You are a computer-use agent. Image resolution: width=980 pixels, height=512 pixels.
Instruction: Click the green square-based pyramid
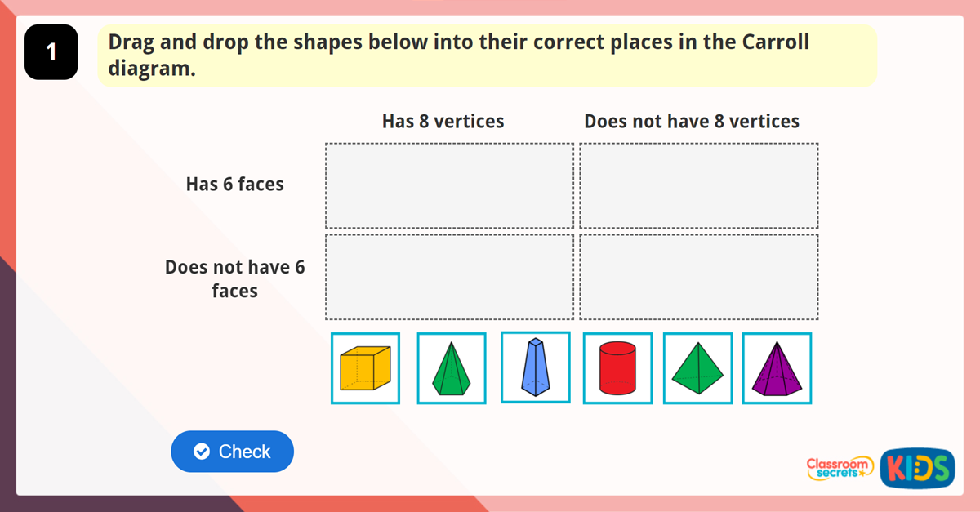click(x=697, y=368)
